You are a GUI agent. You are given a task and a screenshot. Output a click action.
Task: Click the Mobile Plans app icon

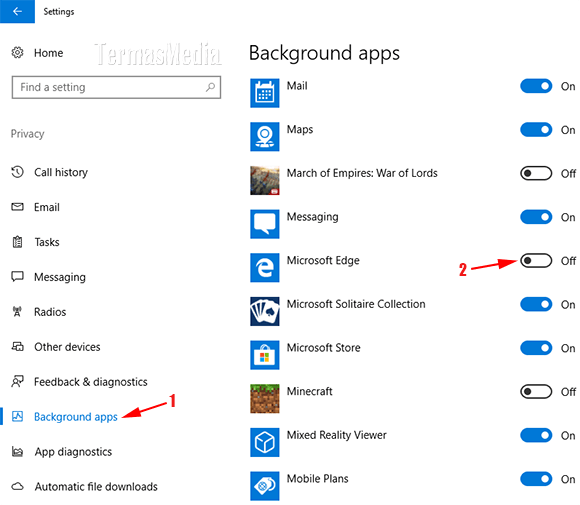pyautogui.click(x=264, y=486)
